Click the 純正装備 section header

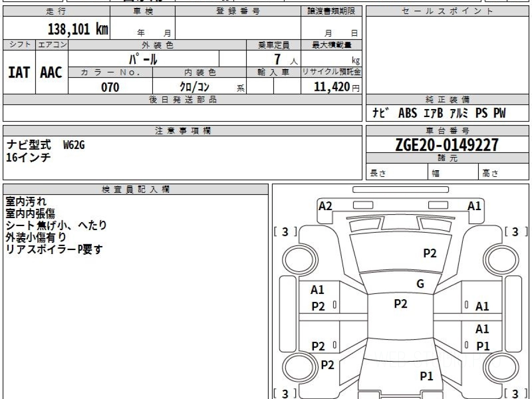click(448, 100)
